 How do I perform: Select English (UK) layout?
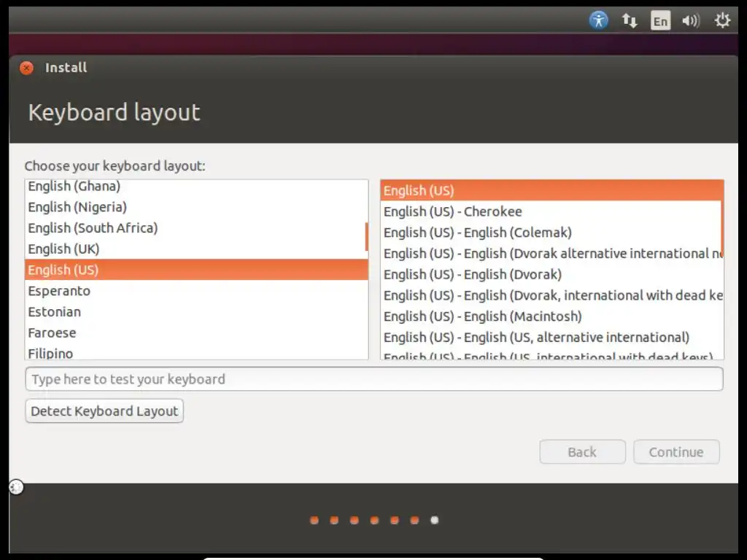pos(196,249)
